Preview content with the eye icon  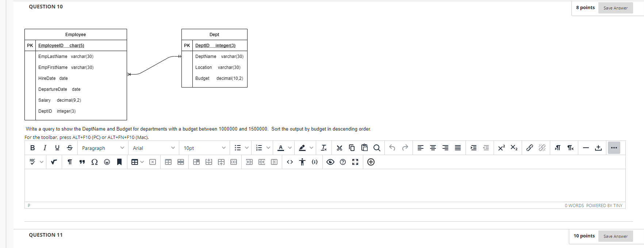330,162
